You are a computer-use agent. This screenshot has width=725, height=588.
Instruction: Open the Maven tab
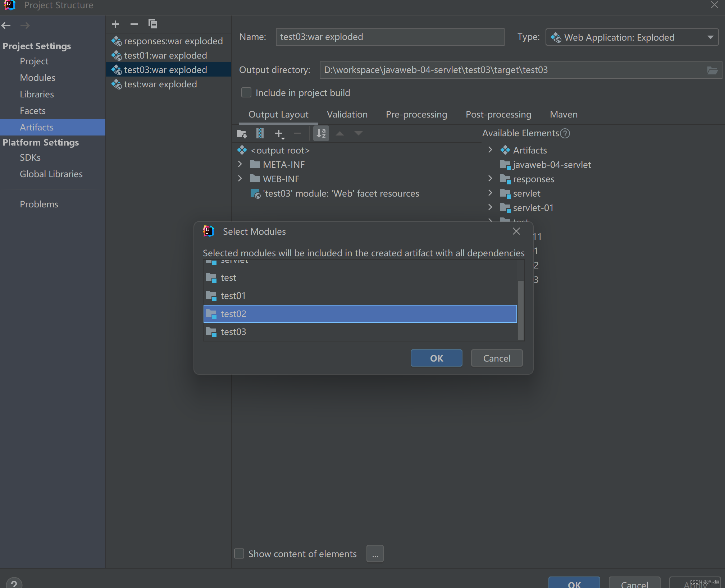(x=564, y=114)
